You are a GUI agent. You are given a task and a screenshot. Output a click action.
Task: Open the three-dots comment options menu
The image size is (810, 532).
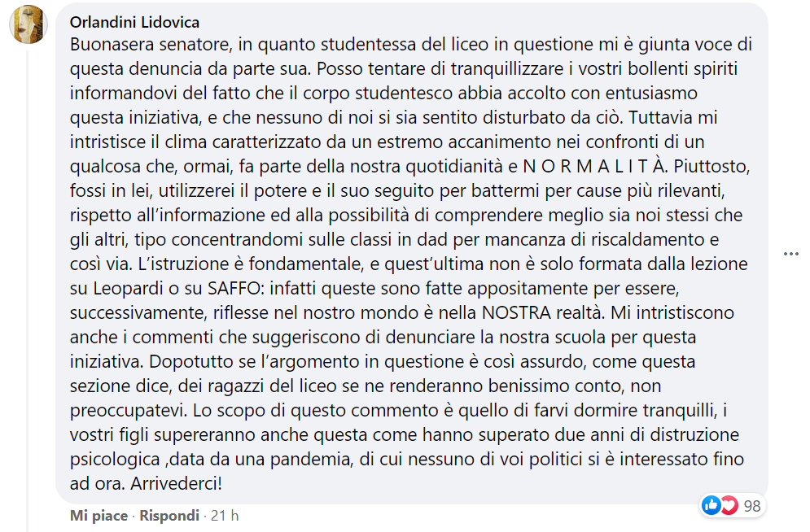791,254
